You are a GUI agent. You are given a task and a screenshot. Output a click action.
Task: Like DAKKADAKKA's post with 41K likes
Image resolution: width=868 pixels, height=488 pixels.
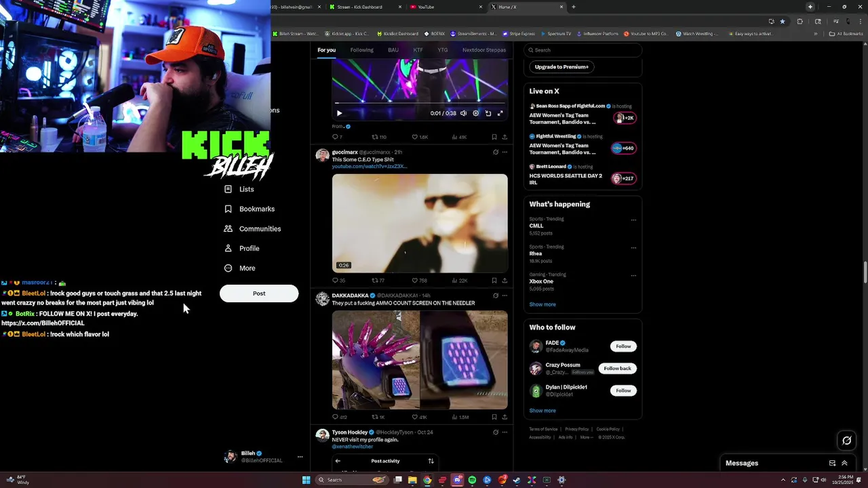tap(420, 418)
